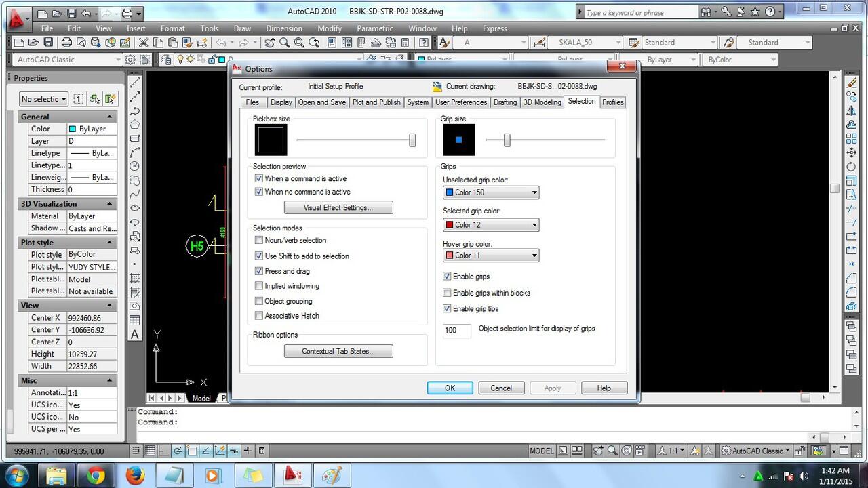Select the Rotate tool in Modify toolbar
Image resolution: width=868 pixels, height=488 pixels.
tap(852, 166)
